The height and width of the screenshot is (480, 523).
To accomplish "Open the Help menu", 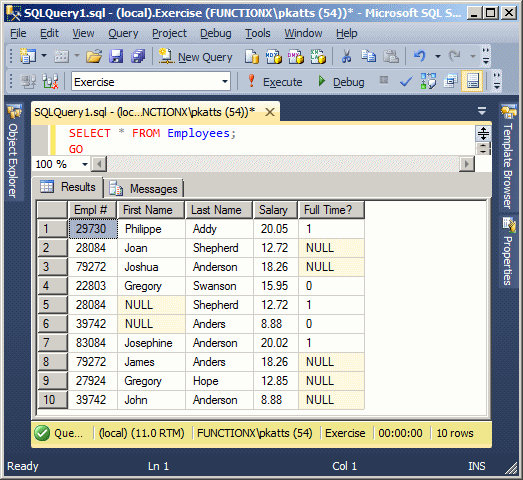I will (x=347, y=33).
